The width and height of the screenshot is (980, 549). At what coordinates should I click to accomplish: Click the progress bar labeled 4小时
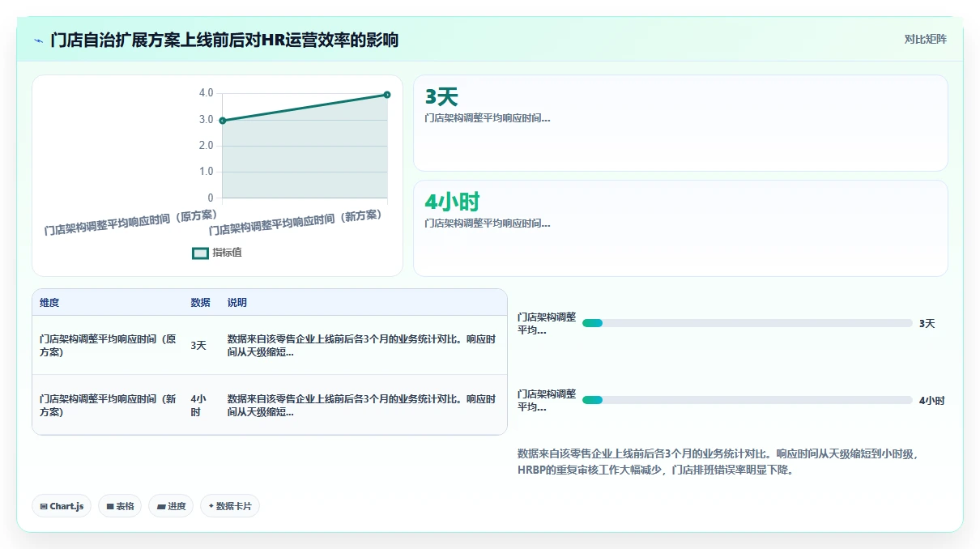748,400
